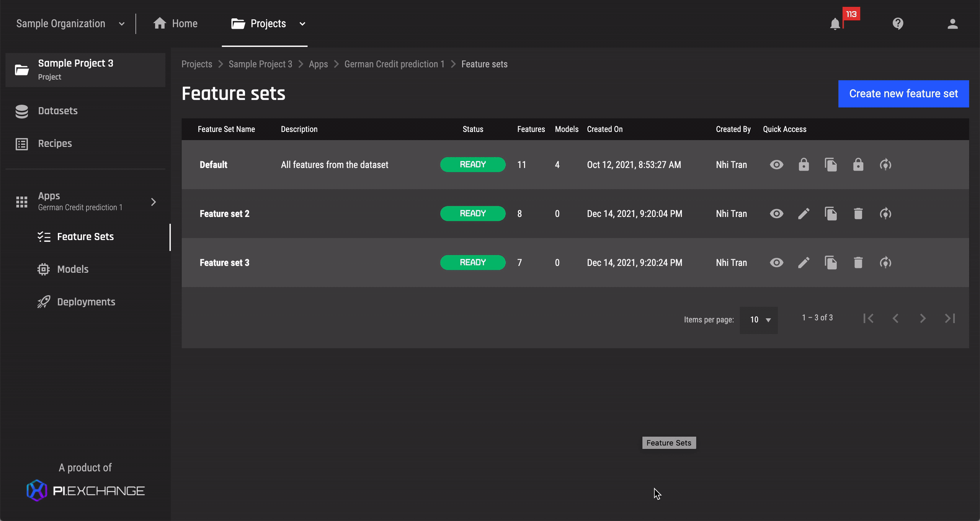This screenshot has width=980, height=521.
Task: Go to the next page of results
Action: tap(923, 318)
